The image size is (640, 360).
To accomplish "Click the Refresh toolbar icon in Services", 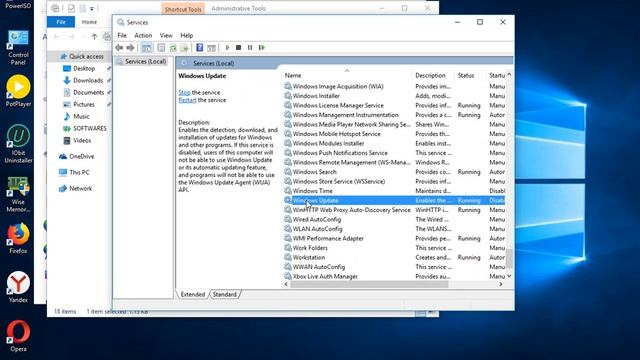I will [x=173, y=48].
